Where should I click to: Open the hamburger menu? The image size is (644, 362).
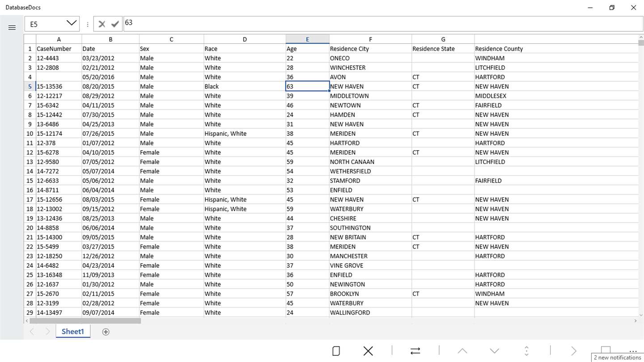12,28
